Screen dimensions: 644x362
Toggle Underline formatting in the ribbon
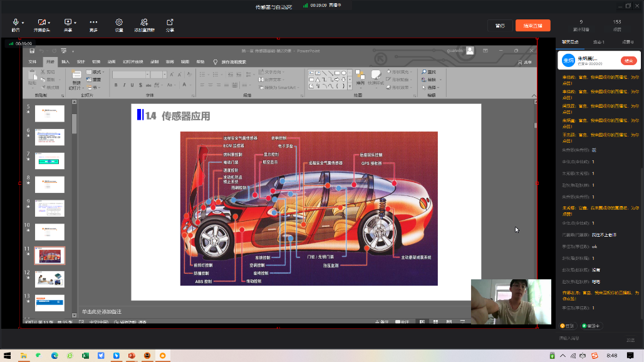coord(132,85)
